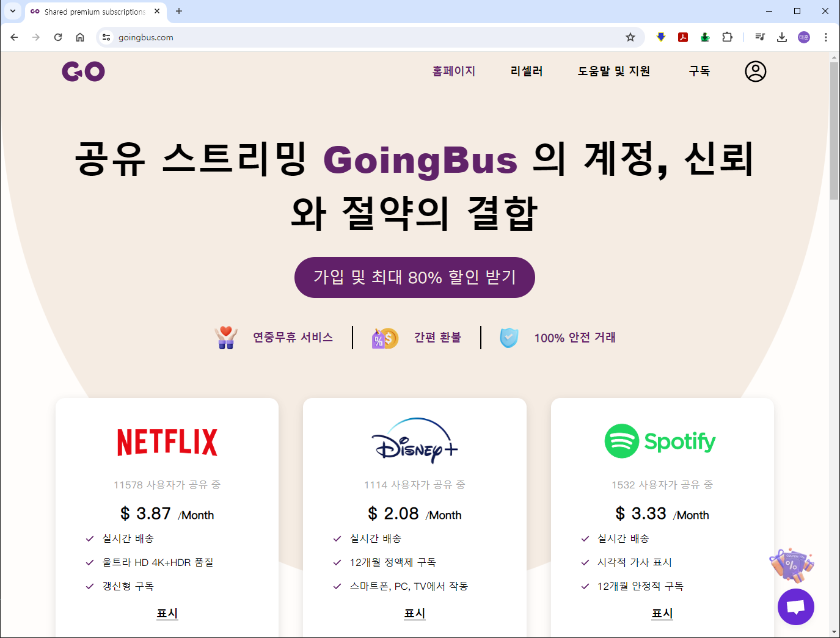Open a new browser tab
This screenshot has height=638, width=840.
coord(179,11)
